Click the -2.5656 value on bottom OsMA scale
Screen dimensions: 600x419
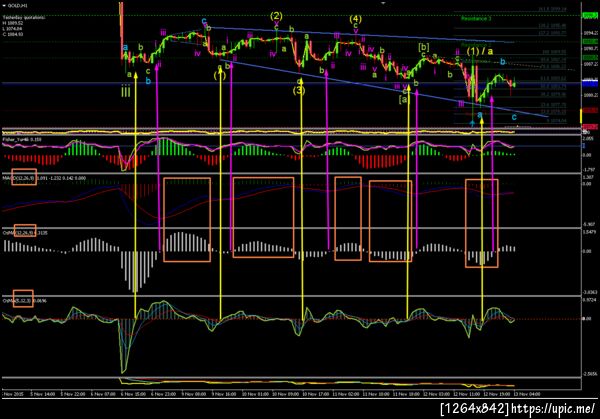[x=590, y=374]
